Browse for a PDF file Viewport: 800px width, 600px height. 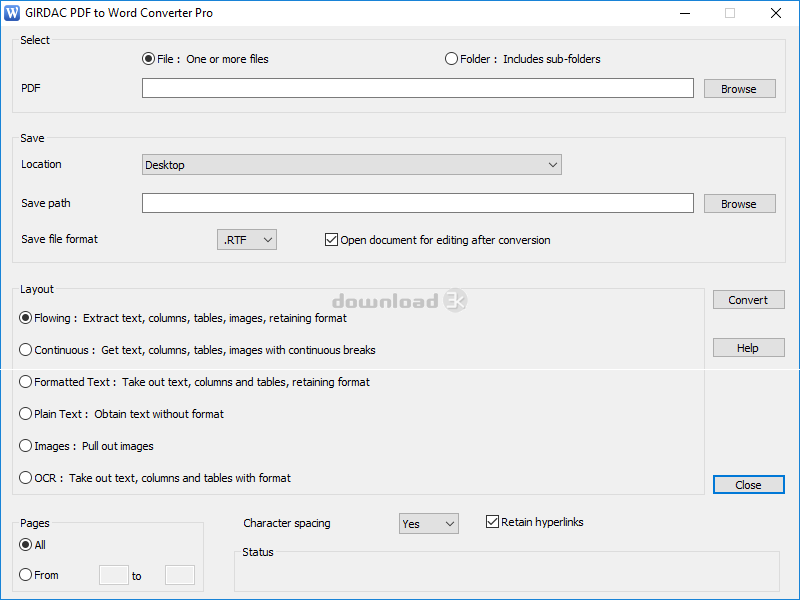[739, 88]
